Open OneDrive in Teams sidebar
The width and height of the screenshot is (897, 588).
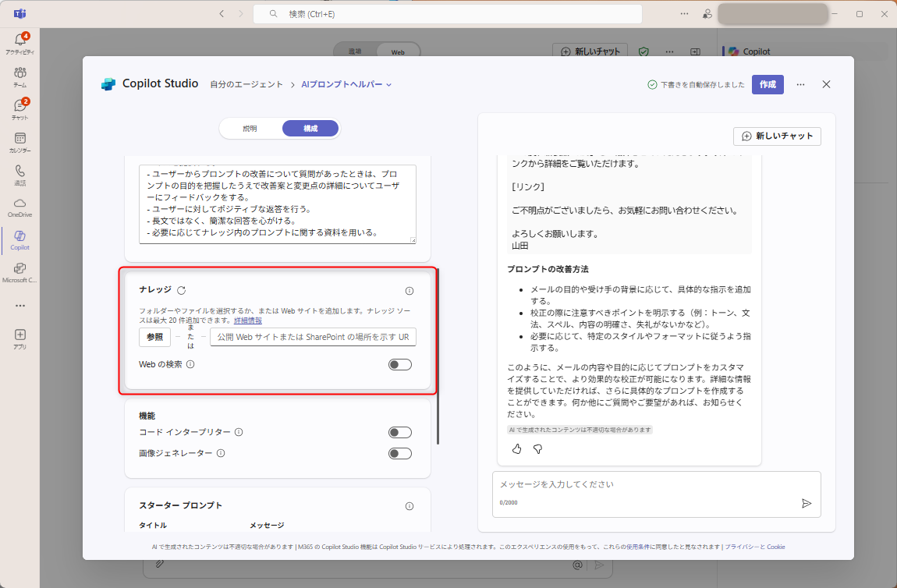(x=20, y=207)
